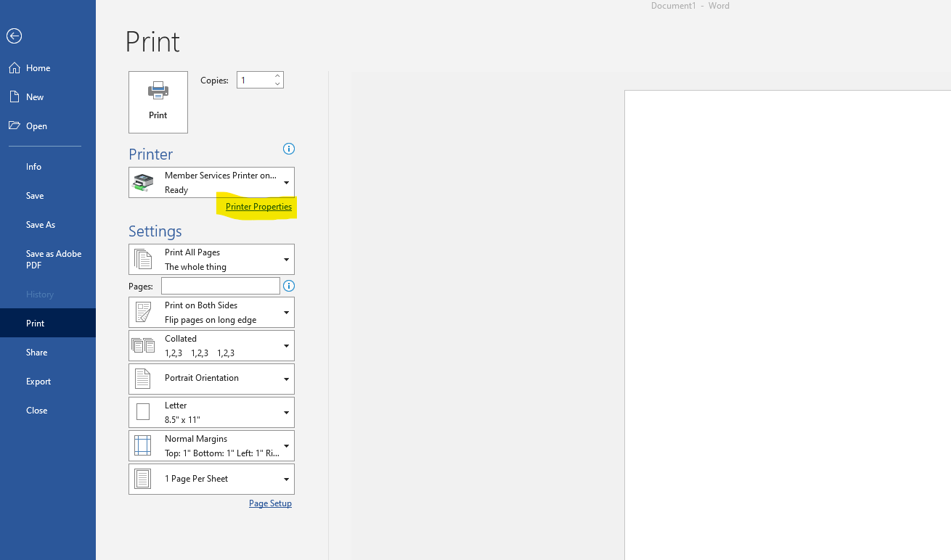Click into the Pages input box
Viewport: 951px width, 560px height.
point(221,286)
